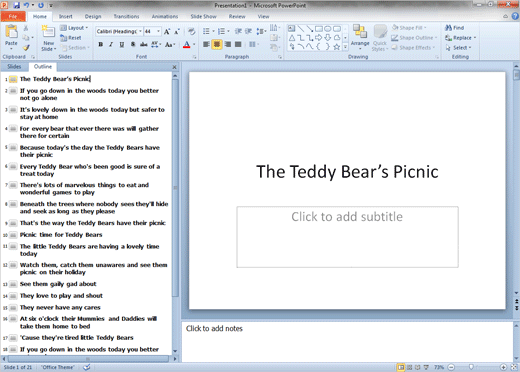Click the Paste clipboard icon
Screen dimensions: 520x372
pyautogui.click(x=11, y=32)
